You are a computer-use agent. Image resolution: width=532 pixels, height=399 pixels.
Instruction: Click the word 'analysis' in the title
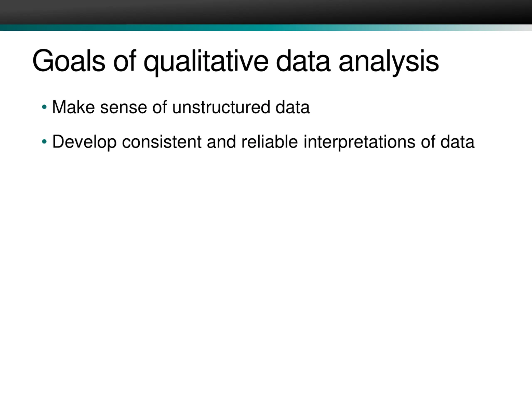(x=389, y=62)
